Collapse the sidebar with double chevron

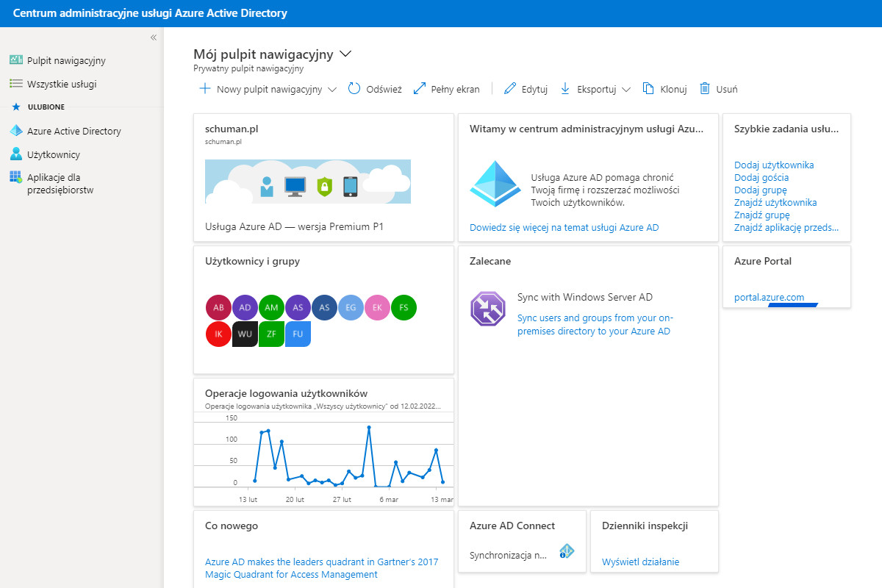[x=154, y=37]
